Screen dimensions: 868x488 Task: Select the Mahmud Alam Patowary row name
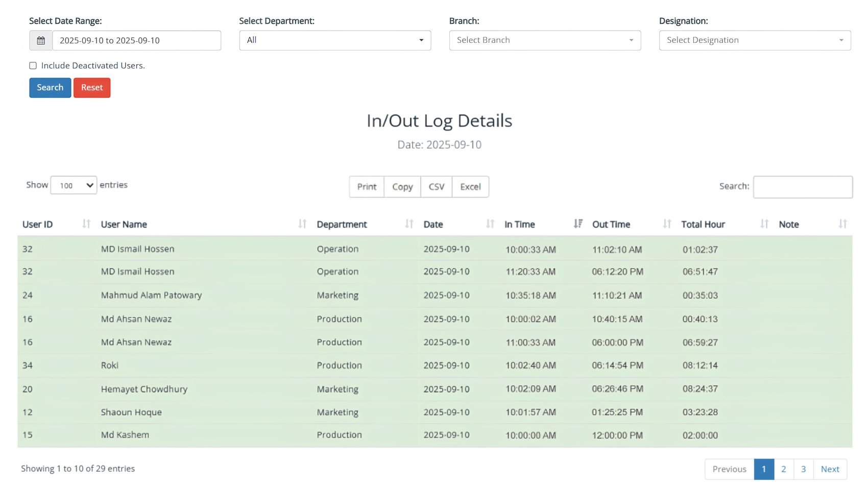point(151,295)
